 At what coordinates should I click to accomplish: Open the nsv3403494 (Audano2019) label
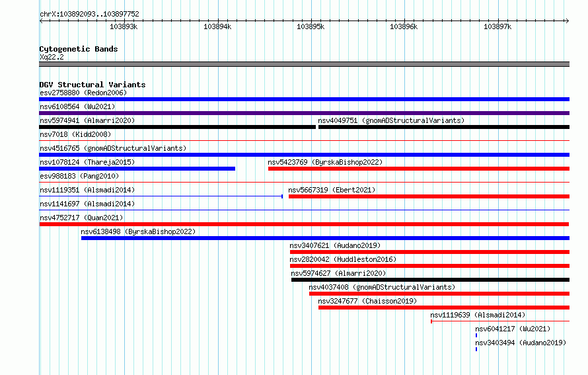pos(521,343)
